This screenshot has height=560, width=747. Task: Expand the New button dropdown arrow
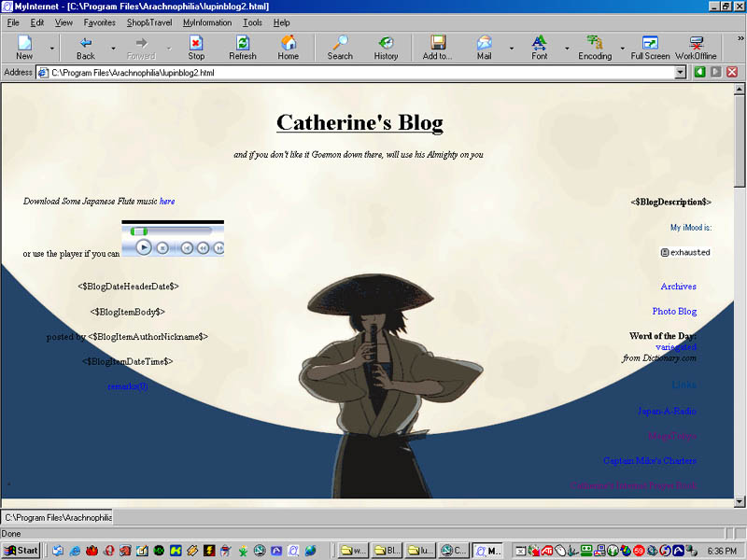pyautogui.click(x=52, y=49)
